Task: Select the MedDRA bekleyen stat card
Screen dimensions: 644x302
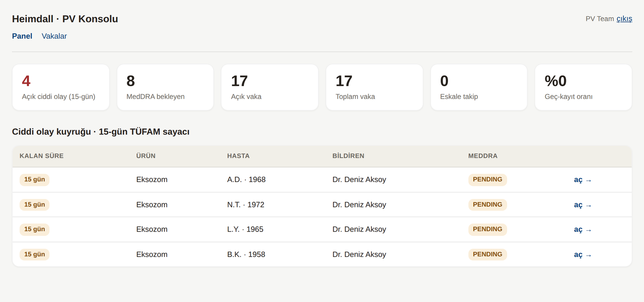Action: click(x=165, y=87)
